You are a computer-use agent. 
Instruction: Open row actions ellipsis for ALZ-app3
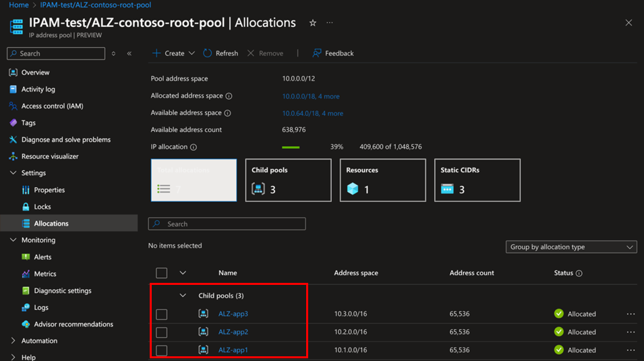click(x=631, y=314)
